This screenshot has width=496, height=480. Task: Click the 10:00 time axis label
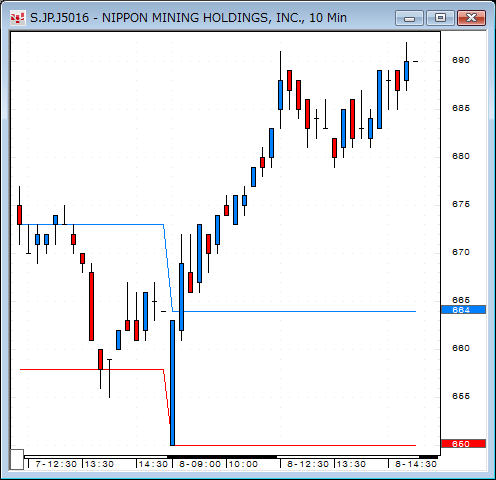(x=243, y=464)
